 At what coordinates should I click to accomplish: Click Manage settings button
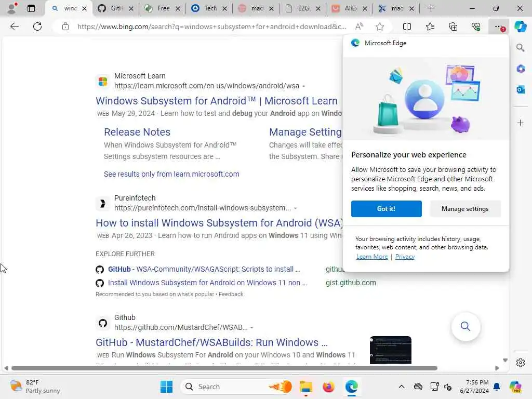pos(465,209)
